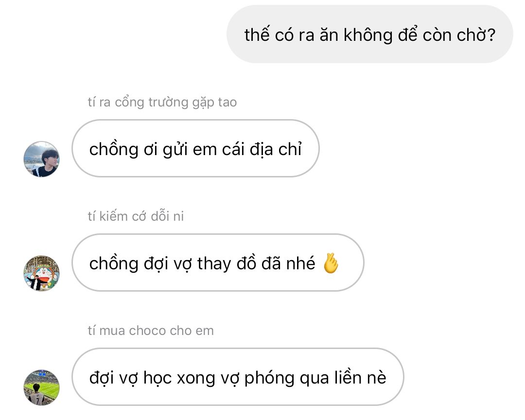Click the finger-heart emoji
This screenshot has width=525, height=420.
(x=331, y=263)
